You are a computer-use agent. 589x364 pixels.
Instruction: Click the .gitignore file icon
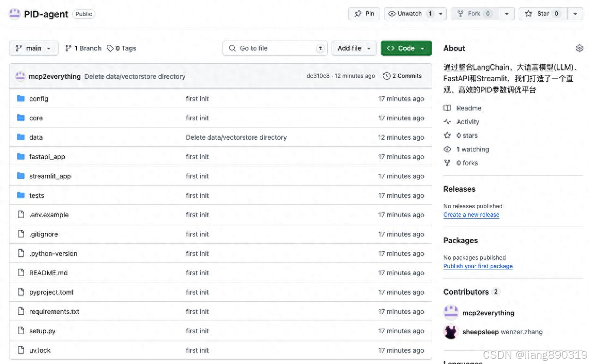coord(21,234)
